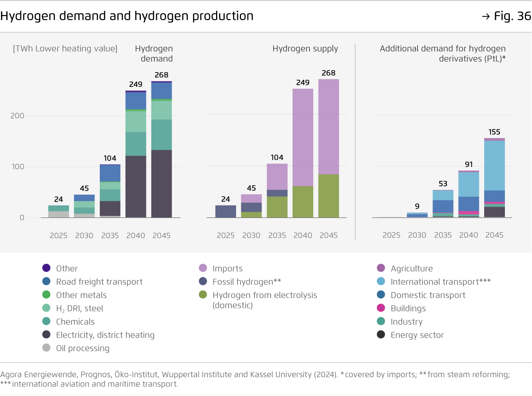The image size is (532, 396).
Task: Click the 'Energy sector' legend label
Action: [417, 335]
